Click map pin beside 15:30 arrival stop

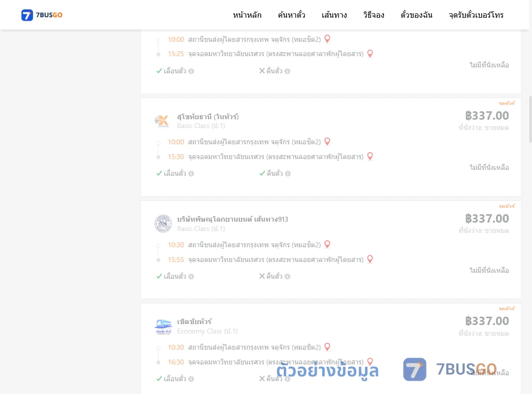(x=370, y=156)
